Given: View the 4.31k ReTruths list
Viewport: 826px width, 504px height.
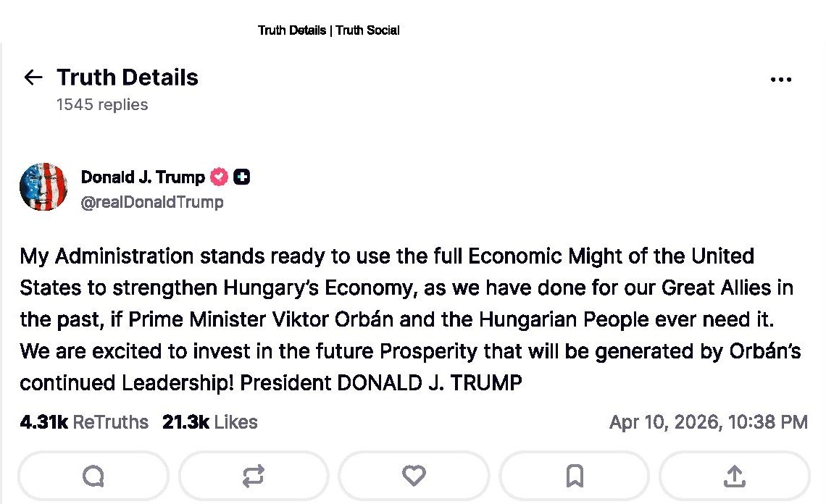Looking at the screenshot, I should click(84, 422).
